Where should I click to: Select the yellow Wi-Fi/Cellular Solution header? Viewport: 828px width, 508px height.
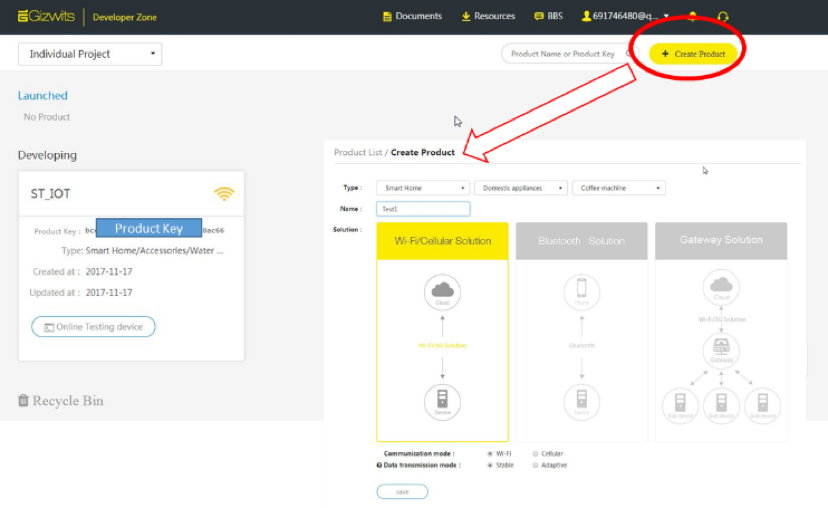[x=442, y=241]
